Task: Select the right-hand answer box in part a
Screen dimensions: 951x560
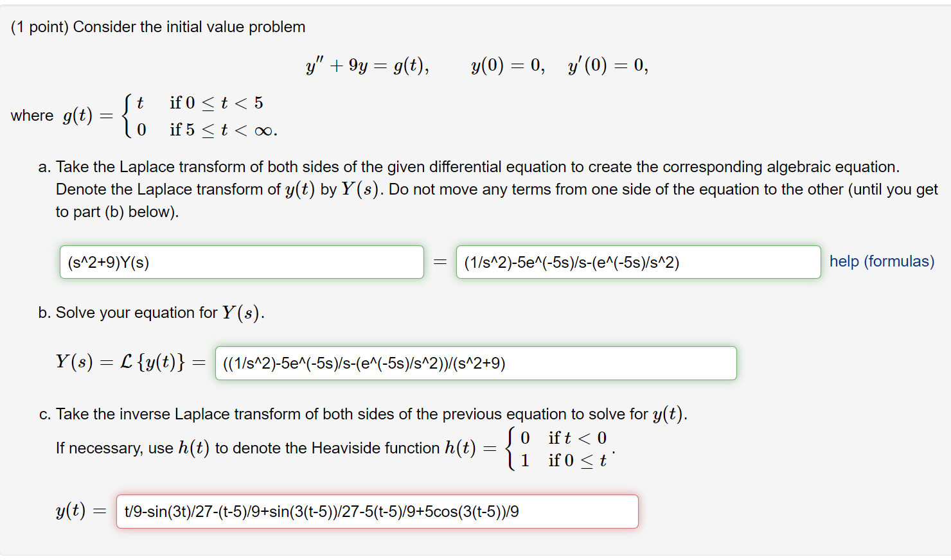Action: point(637,261)
